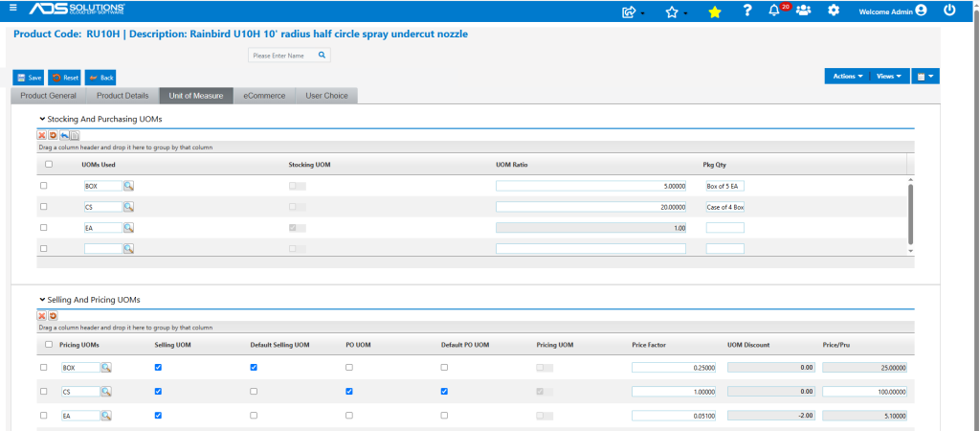Lookup icon beside CS in UOMs Used

[x=129, y=207]
